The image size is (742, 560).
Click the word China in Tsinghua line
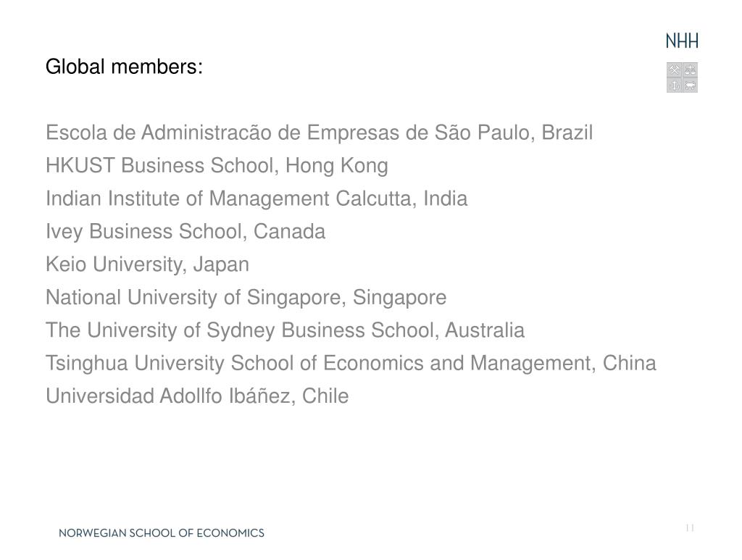tap(630, 363)
